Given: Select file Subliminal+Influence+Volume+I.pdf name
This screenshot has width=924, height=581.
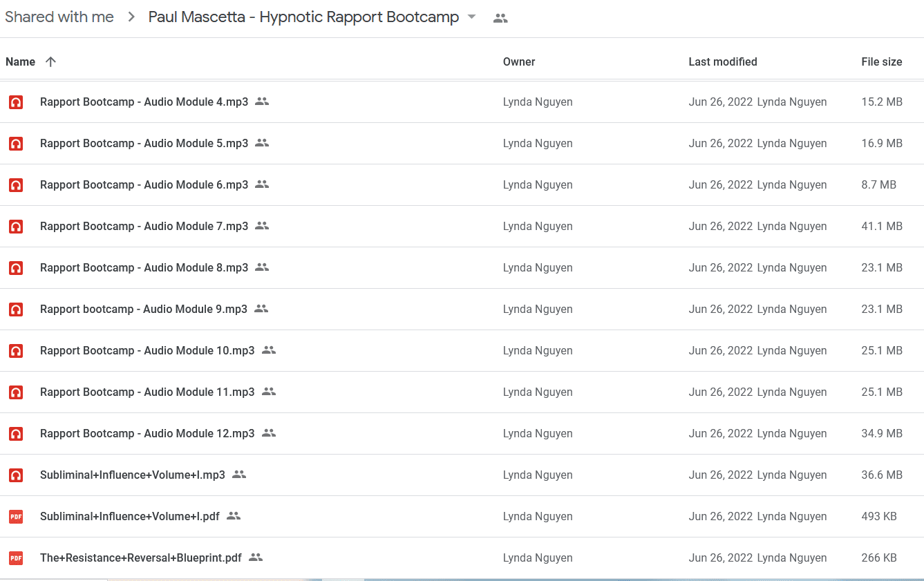Looking at the screenshot, I should pos(130,516).
